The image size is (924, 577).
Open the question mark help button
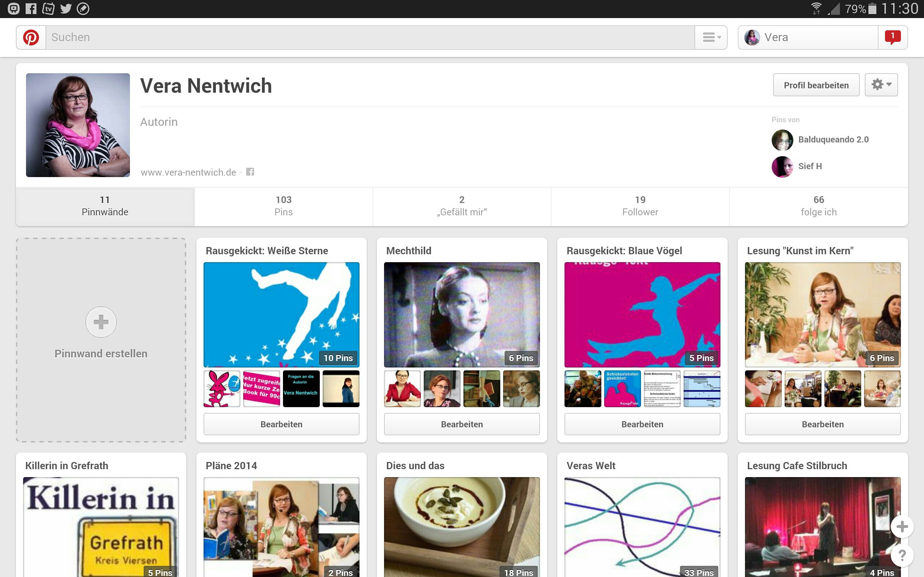902,555
